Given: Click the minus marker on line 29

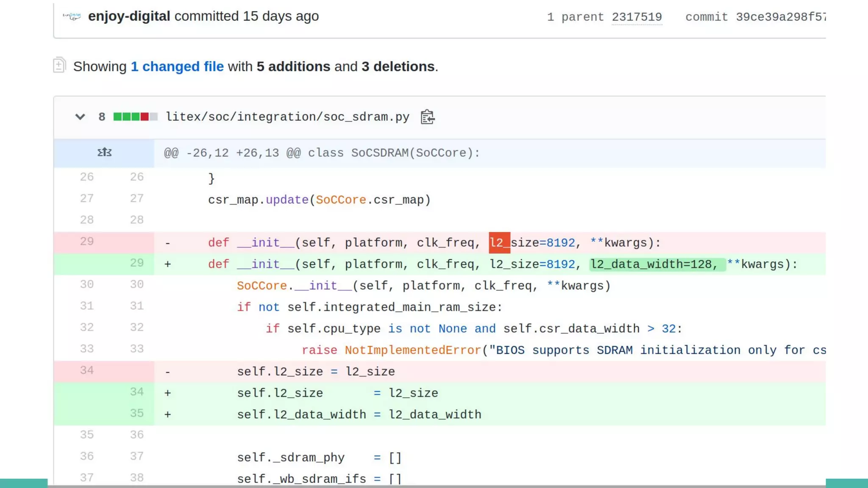Looking at the screenshot, I should tap(168, 243).
